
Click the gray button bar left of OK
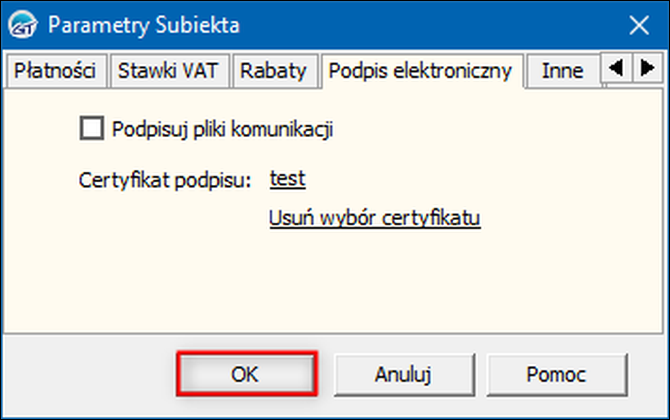[x=90, y=374]
